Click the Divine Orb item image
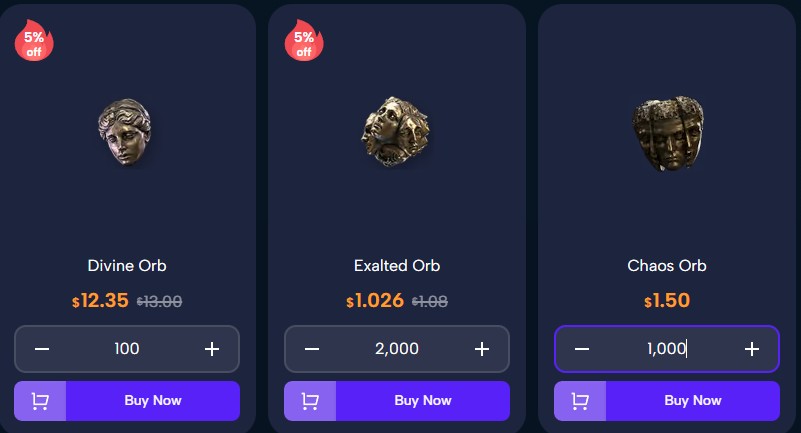Image resolution: width=801 pixels, height=433 pixels. tap(125, 132)
